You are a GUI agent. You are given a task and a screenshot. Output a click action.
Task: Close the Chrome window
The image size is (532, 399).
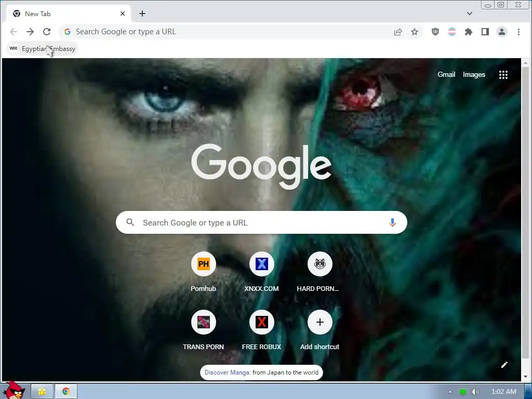coord(518,5)
